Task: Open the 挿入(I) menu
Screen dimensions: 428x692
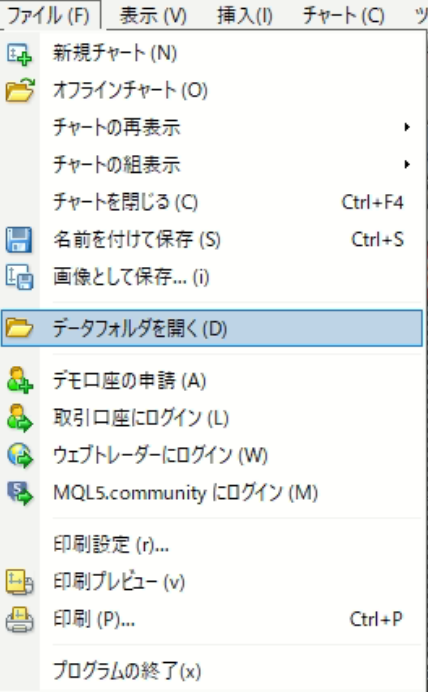Action: point(245,16)
